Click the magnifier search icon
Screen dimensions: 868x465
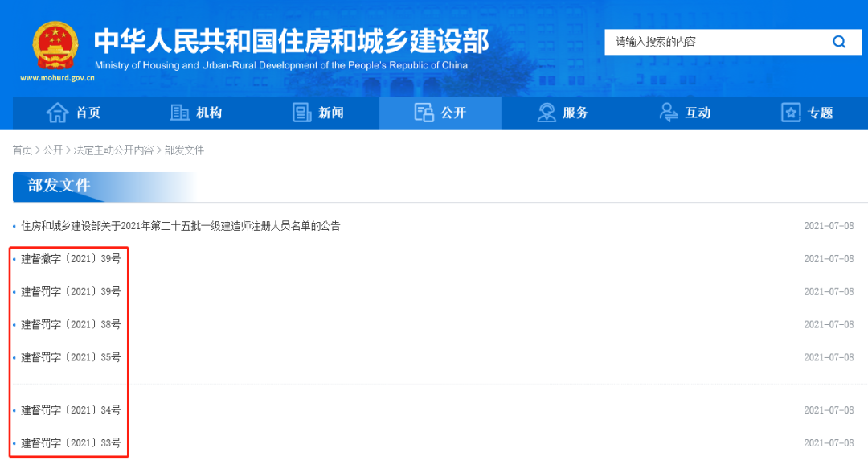coord(838,42)
